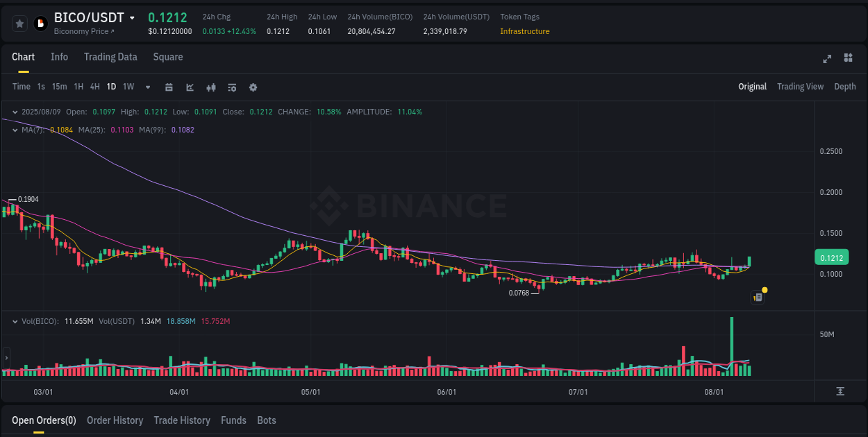Click the Infrastructure token tag
Viewport: 868px width, 437px height.
[x=524, y=31]
